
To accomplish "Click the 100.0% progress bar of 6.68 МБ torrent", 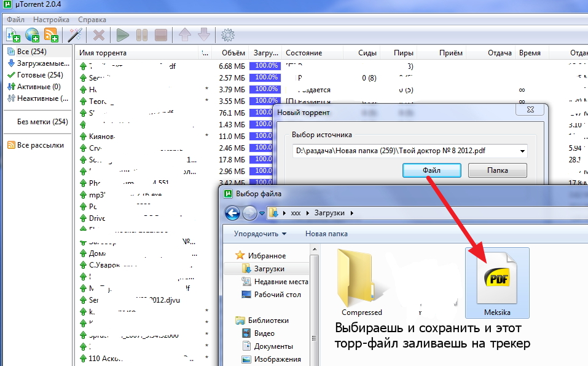I will [266, 66].
